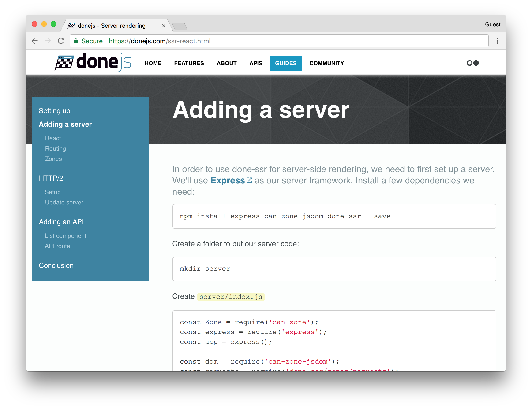532x409 pixels.
Task: Jump to Setup subsection
Action: 52,192
